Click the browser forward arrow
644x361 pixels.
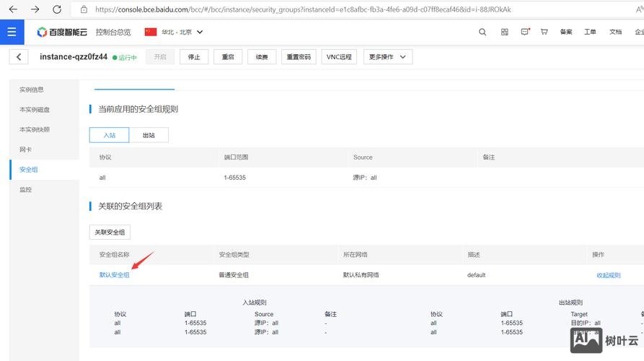pos(35,9)
